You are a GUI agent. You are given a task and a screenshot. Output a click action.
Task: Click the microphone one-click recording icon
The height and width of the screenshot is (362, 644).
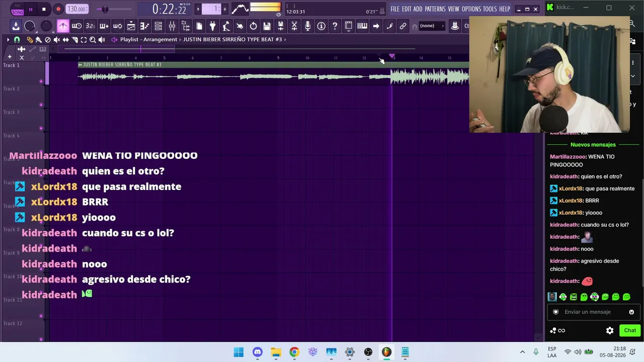pyautogui.click(x=307, y=26)
